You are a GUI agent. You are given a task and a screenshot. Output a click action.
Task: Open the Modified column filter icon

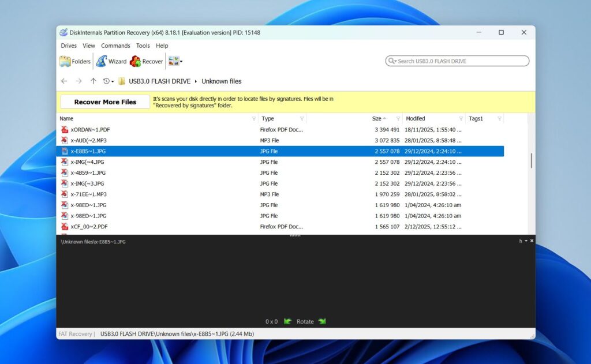pyautogui.click(x=461, y=119)
